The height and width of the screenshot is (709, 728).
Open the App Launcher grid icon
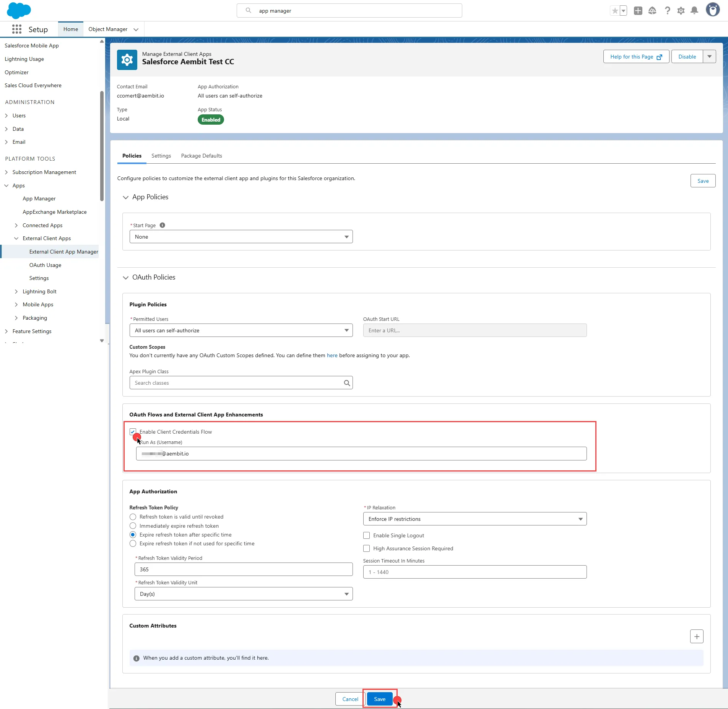tap(17, 29)
